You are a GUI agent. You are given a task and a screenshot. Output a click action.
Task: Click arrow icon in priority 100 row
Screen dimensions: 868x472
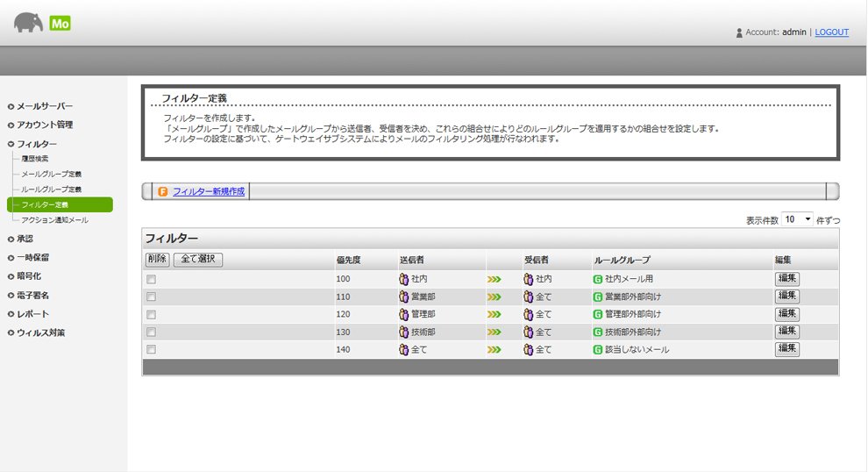[x=494, y=279]
